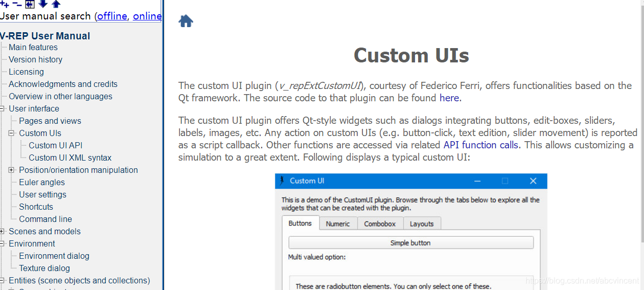This screenshot has width=644, height=290.
Task: Open the Environment dialog entry
Action: 54,256
